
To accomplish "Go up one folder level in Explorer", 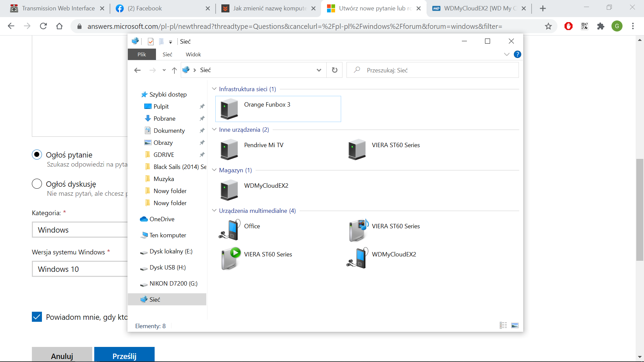I will click(174, 70).
